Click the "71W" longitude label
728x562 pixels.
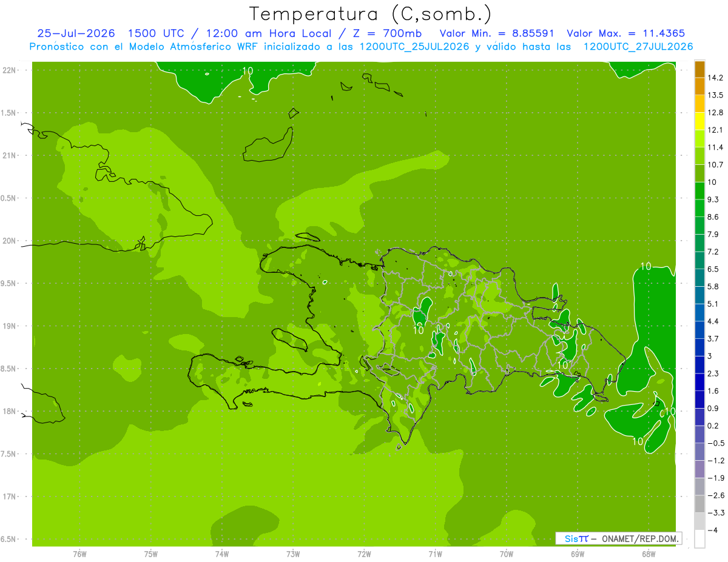[435, 554]
